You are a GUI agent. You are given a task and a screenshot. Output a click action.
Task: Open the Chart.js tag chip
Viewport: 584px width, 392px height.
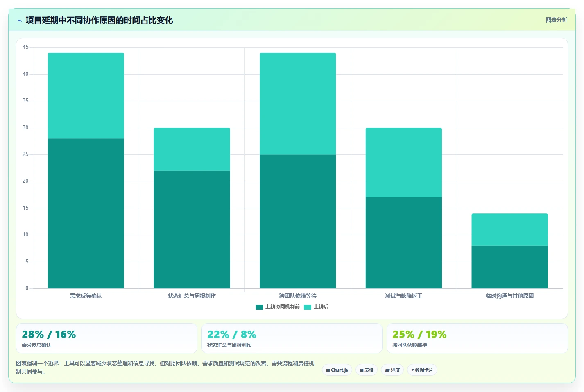(x=337, y=370)
